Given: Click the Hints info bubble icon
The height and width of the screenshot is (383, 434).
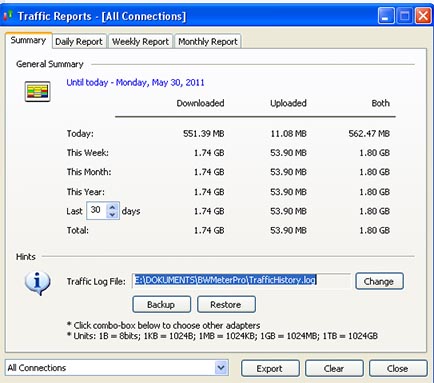Looking at the screenshot, I should click(37, 283).
